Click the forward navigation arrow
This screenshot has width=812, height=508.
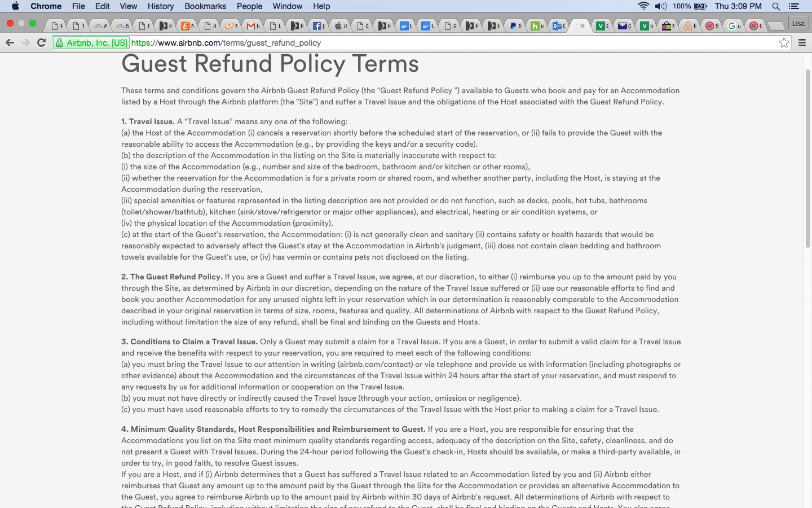tap(25, 43)
